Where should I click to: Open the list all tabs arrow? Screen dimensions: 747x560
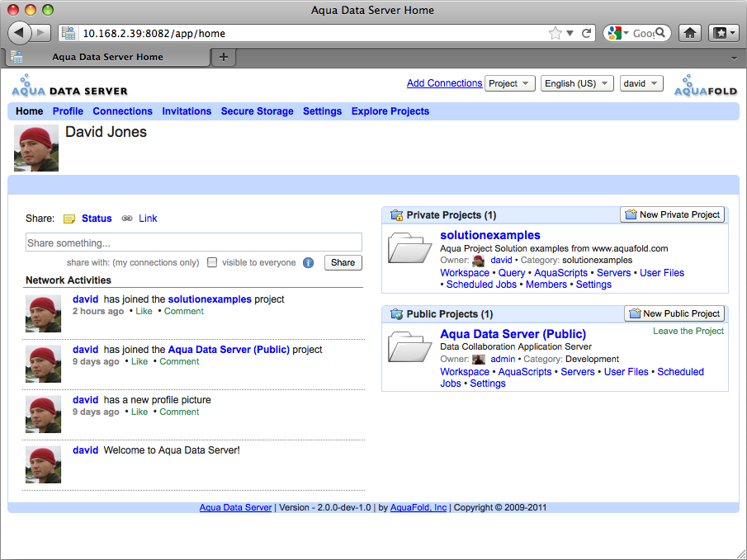[x=734, y=58]
